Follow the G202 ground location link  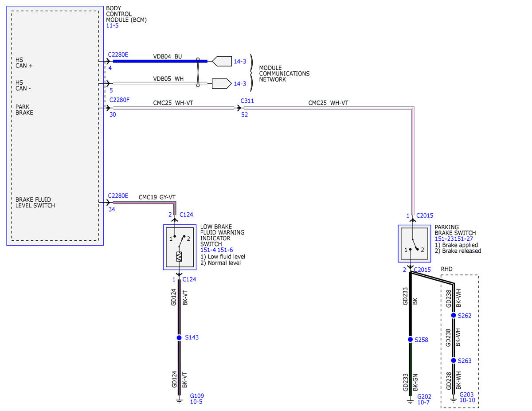(x=424, y=396)
